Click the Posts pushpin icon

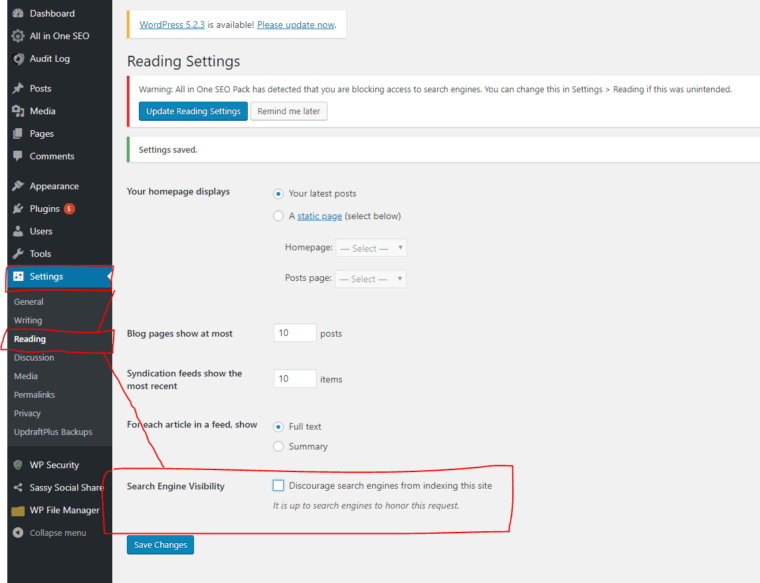click(18, 89)
